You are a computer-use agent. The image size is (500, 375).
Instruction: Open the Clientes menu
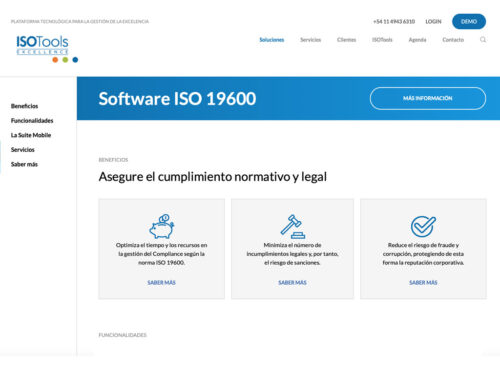(346, 40)
